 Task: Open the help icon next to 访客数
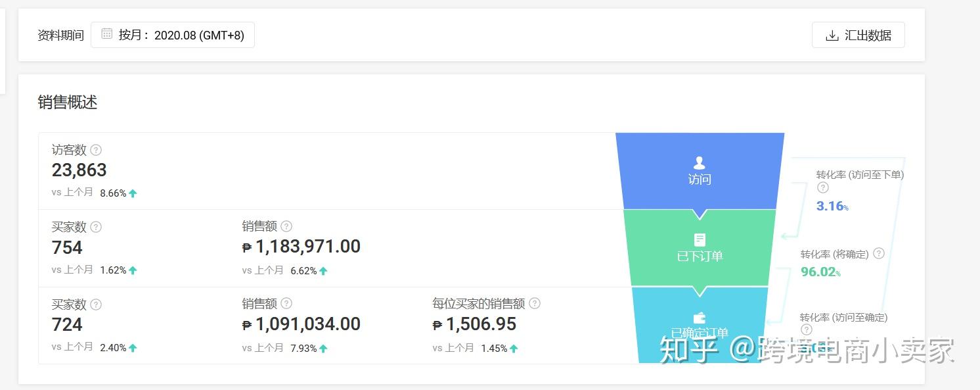point(96,150)
